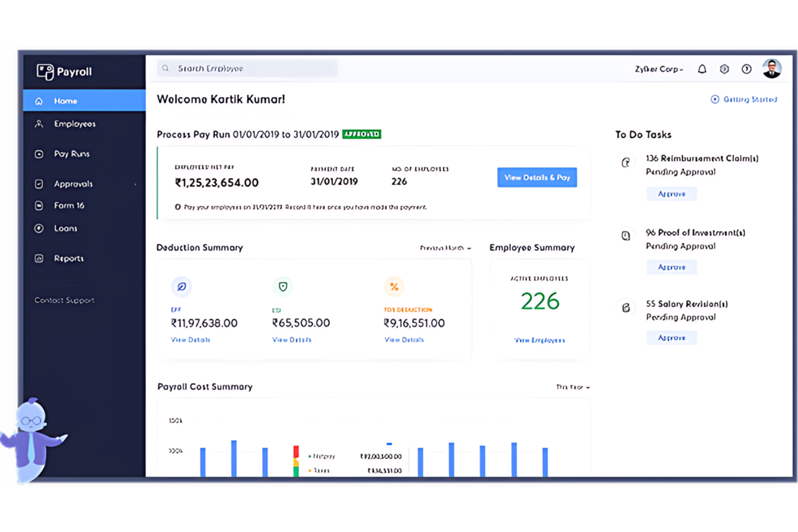Click the active employees count 226
Image resolution: width=798 pixels, height=532 pixels.
coord(540,301)
